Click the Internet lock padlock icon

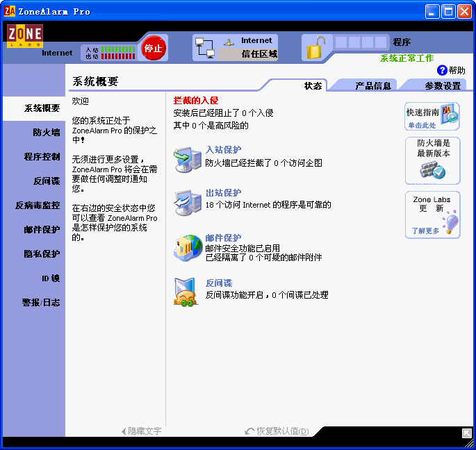[315, 48]
